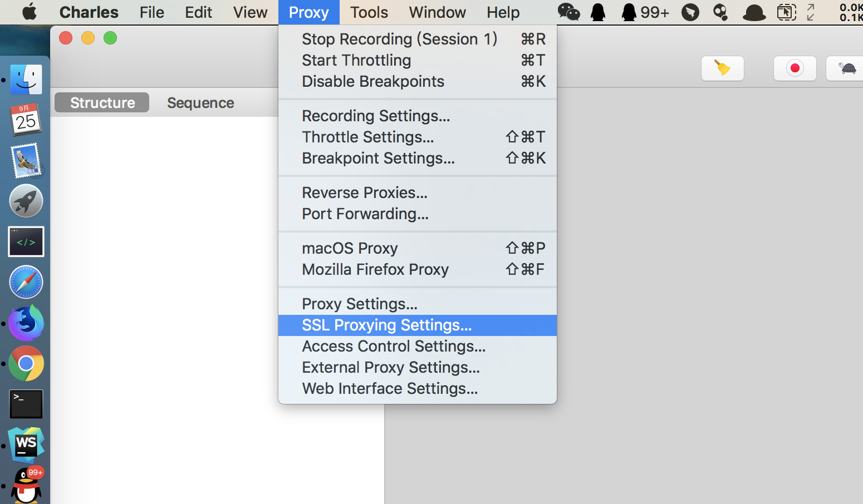Click the first QQ penguin menu bar icon
This screenshot has width=863, height=504.
(598, 12)
